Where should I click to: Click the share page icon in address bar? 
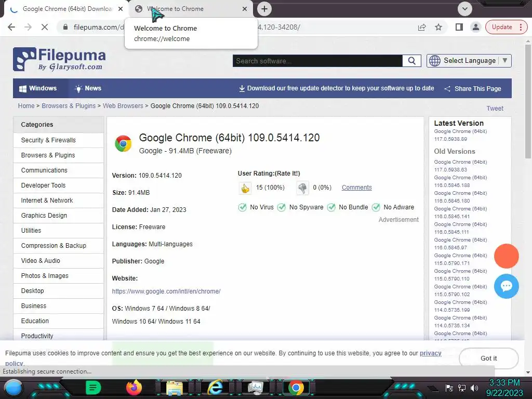[422, 27]
